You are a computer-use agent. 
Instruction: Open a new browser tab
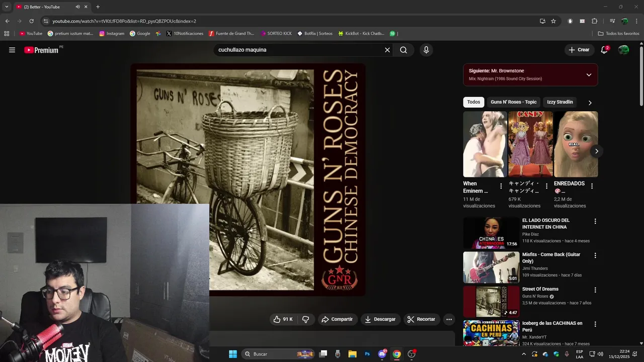point(98,7)
